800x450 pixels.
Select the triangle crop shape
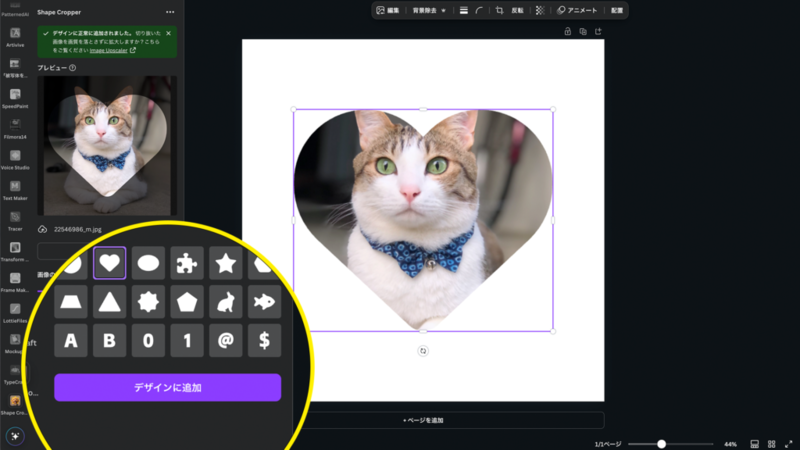[x=110, y=302]
